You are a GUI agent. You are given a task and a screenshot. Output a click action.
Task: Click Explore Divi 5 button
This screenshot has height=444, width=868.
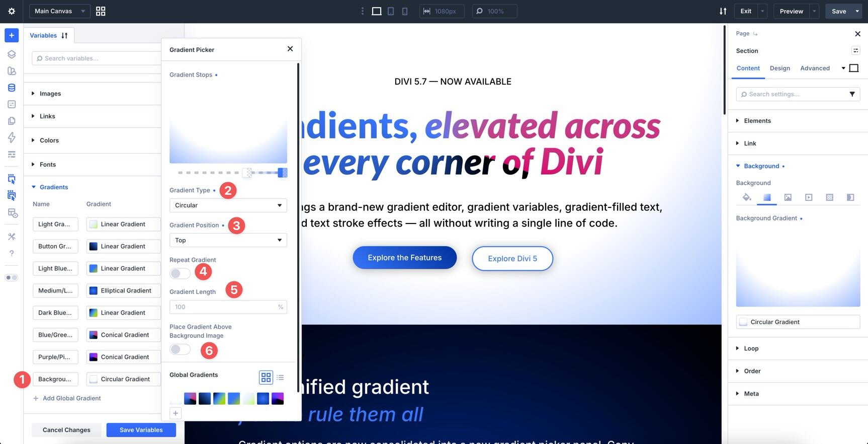pos(512,258)
